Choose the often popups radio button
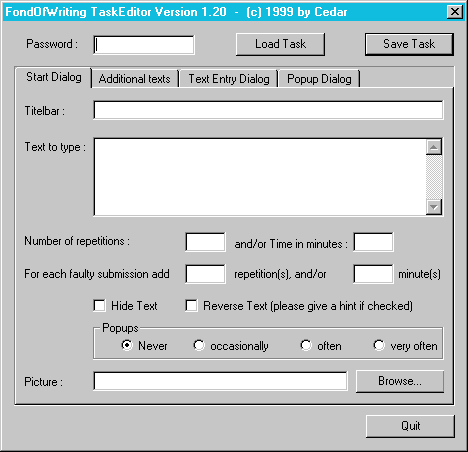The width and height of the screenshot is (468, 452). point(306,345)
